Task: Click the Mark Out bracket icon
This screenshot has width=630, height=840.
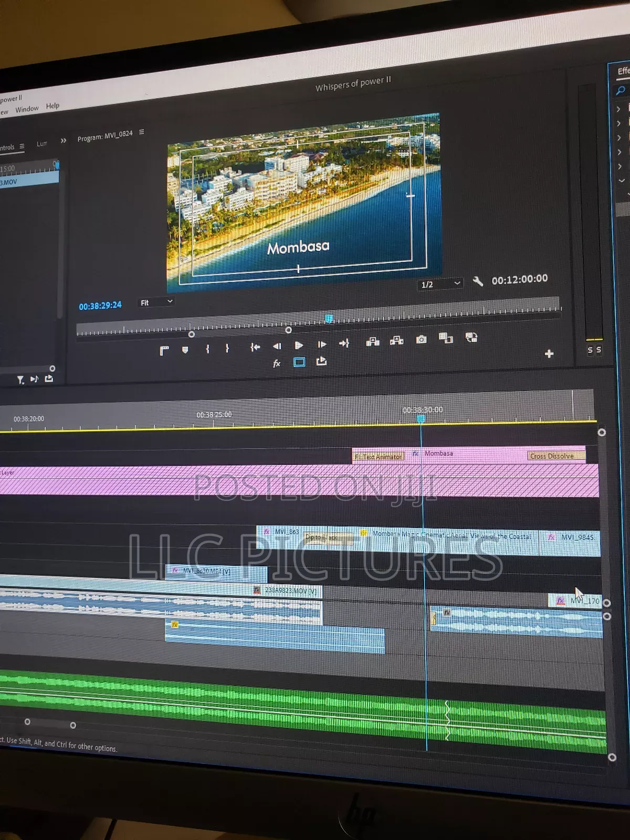Action: [x=227, y=348]
